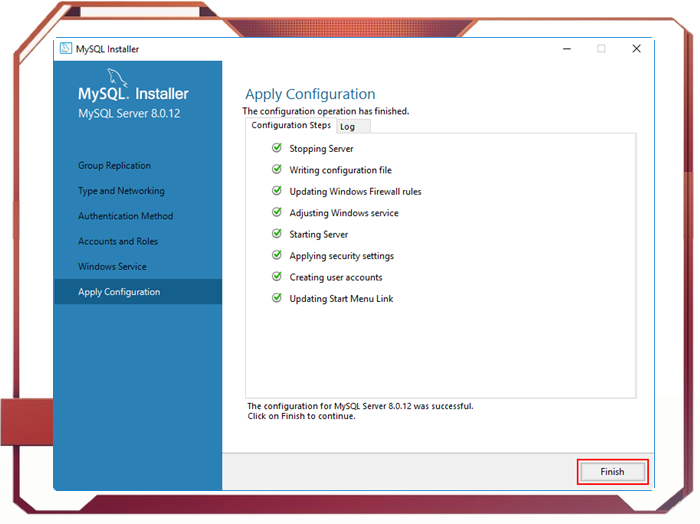
Task: Click the check icon for Creating user accounts
Action: [276, 277]
